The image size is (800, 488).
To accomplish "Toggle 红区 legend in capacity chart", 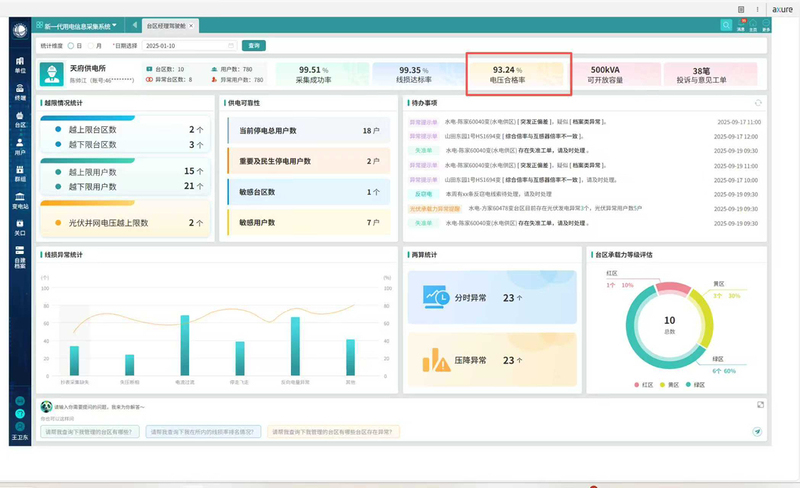I will (x=644, y=385).
